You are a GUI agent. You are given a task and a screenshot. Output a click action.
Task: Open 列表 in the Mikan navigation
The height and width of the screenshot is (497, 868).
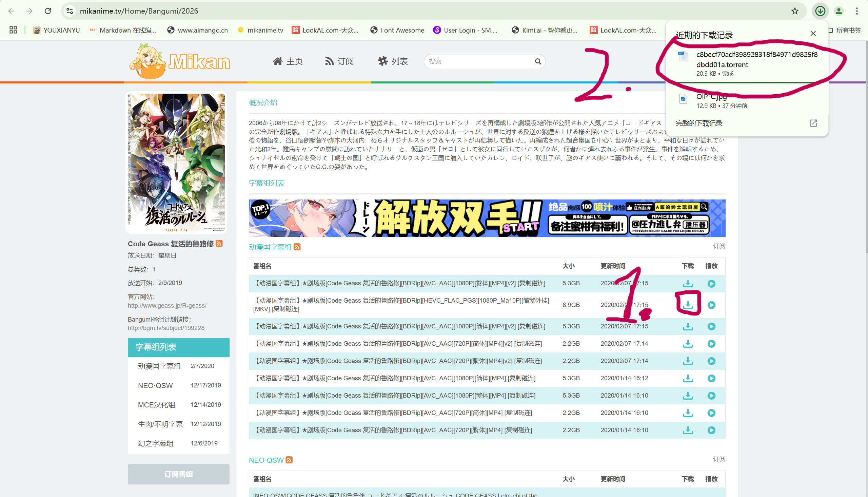(393, 61)
